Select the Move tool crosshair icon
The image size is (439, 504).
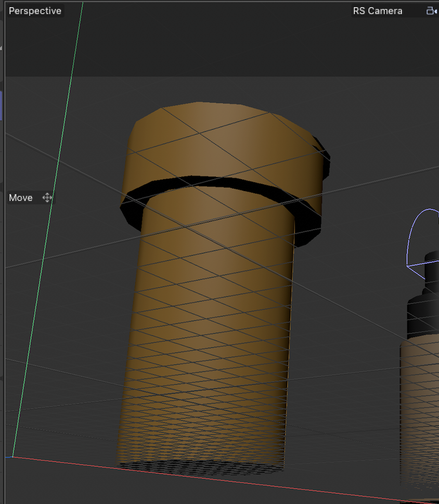point(47,198)
